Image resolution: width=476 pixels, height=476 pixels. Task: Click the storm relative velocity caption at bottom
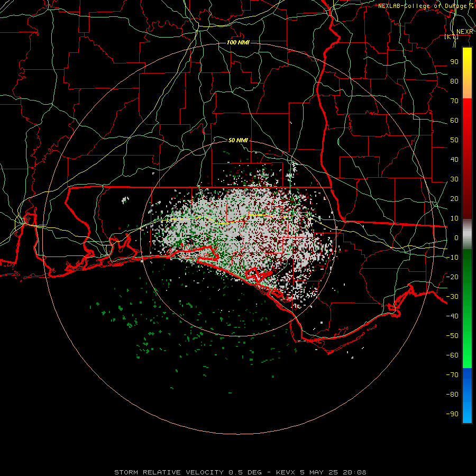[x=240, y=472]
